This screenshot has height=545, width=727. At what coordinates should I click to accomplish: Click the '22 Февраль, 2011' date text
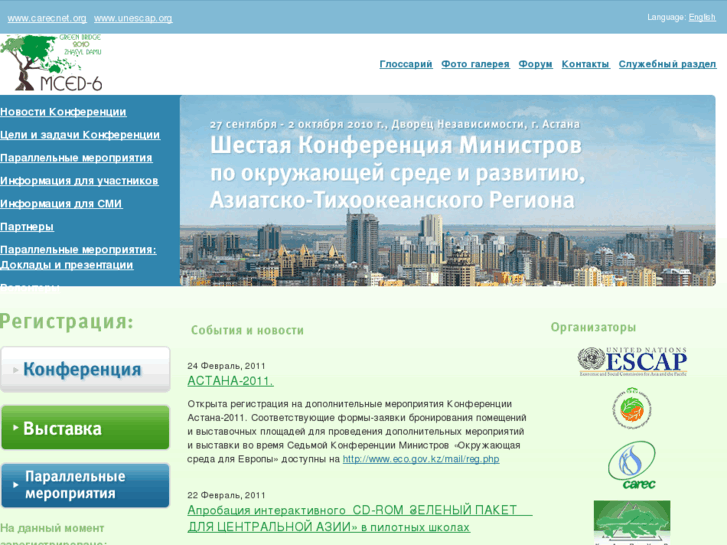(226, 495)
